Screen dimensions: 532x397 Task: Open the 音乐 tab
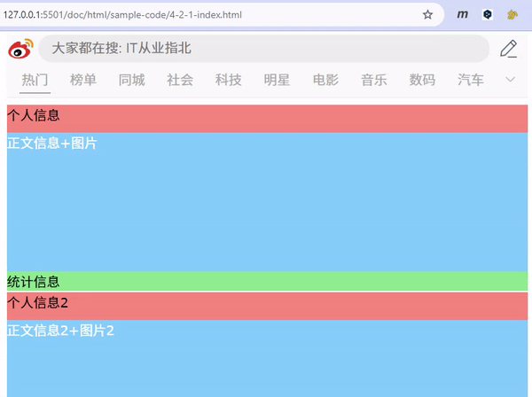pos(373,80)
